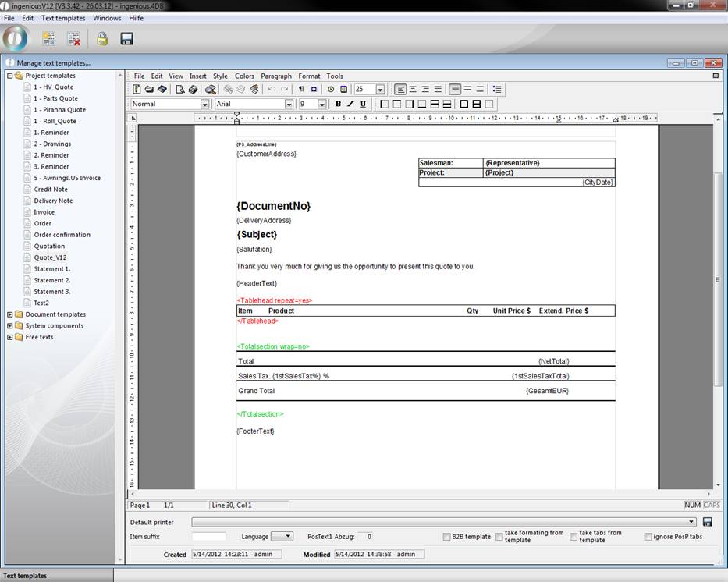Viewport: 728px width, 582px height.
Task: Open the editor's Paragraph menu
Action: pyautogui.click(x=275, y=76)
